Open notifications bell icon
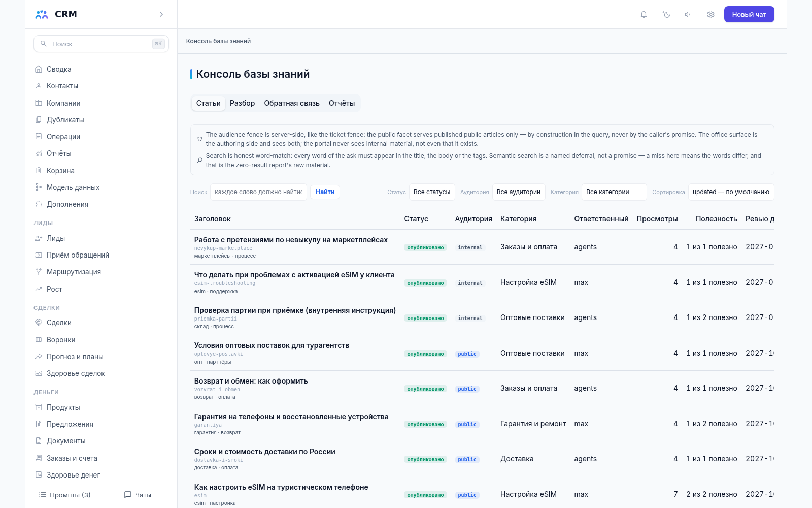 [644, 14]
